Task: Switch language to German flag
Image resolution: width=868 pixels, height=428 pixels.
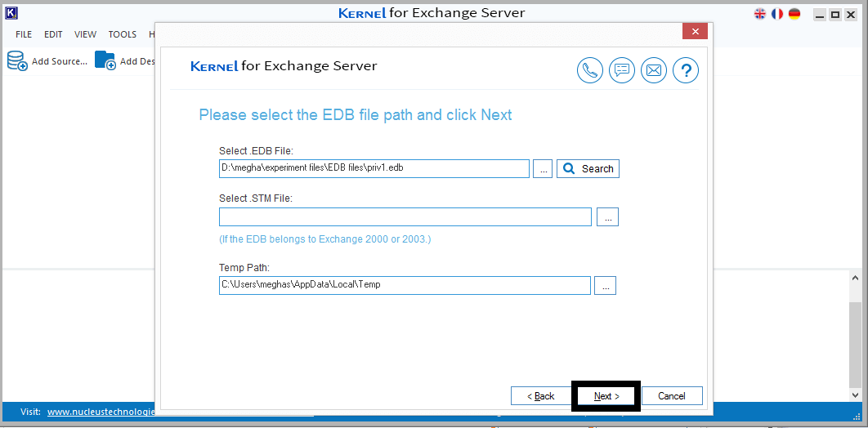Action: (x=794, y=14)
